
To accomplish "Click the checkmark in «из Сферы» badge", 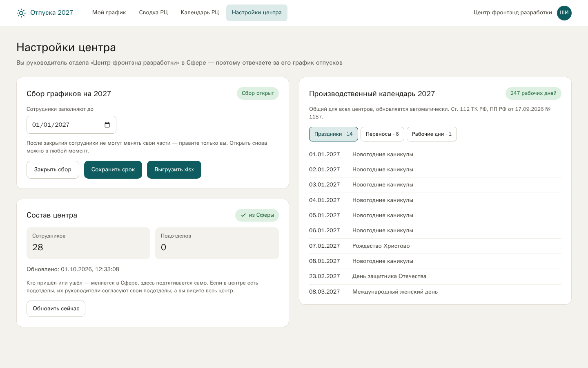I will (x=243, y=215).
